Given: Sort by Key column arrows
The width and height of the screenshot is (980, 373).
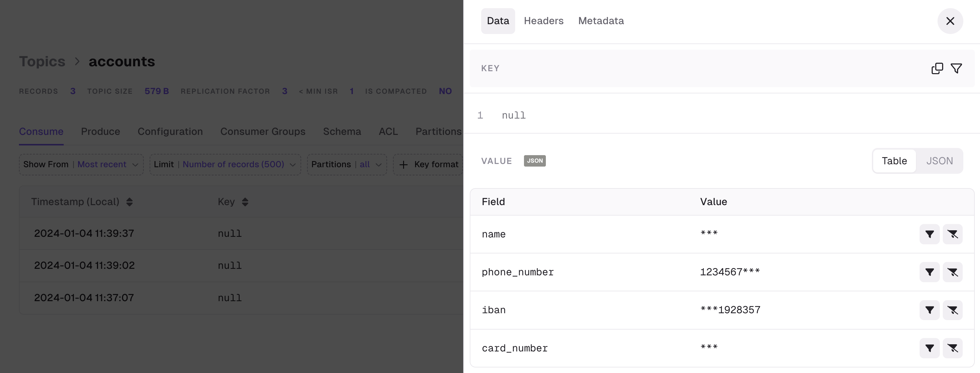Looking at the screenshot, I should (245, 202).
